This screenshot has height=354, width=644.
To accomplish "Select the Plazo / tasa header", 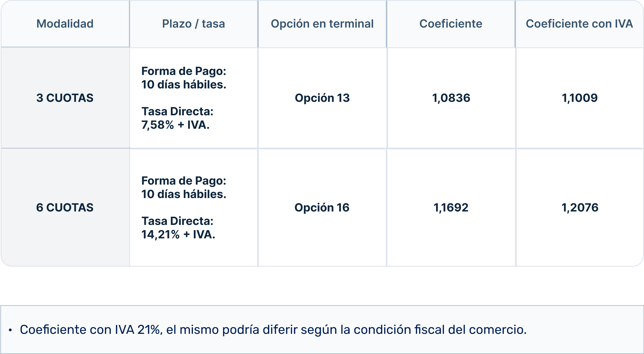I will click(193, 24).
